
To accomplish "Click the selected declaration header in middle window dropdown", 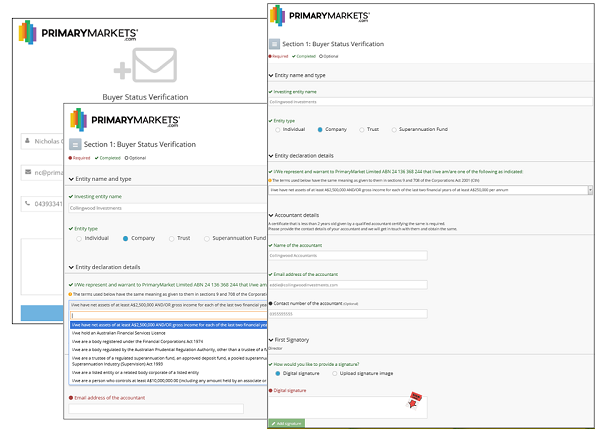I will coord(168,305).
